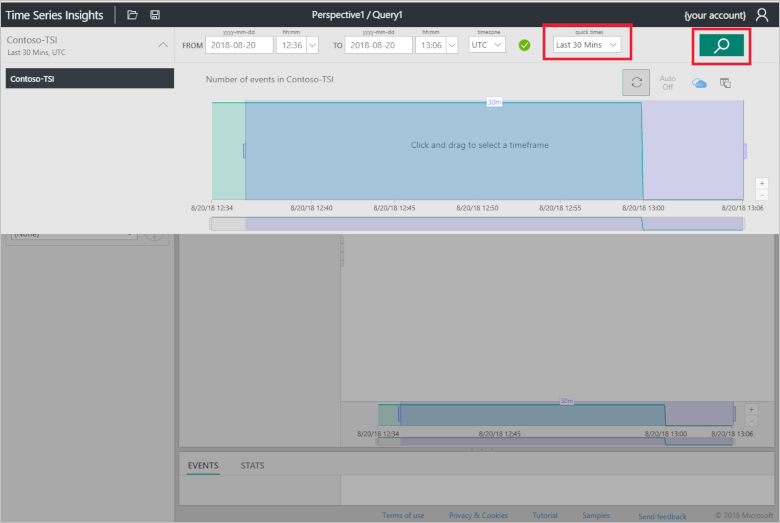Click the lower chart plus zoom button
The width and height of the screenshot is (780, 523).
[x=751, y=410]
